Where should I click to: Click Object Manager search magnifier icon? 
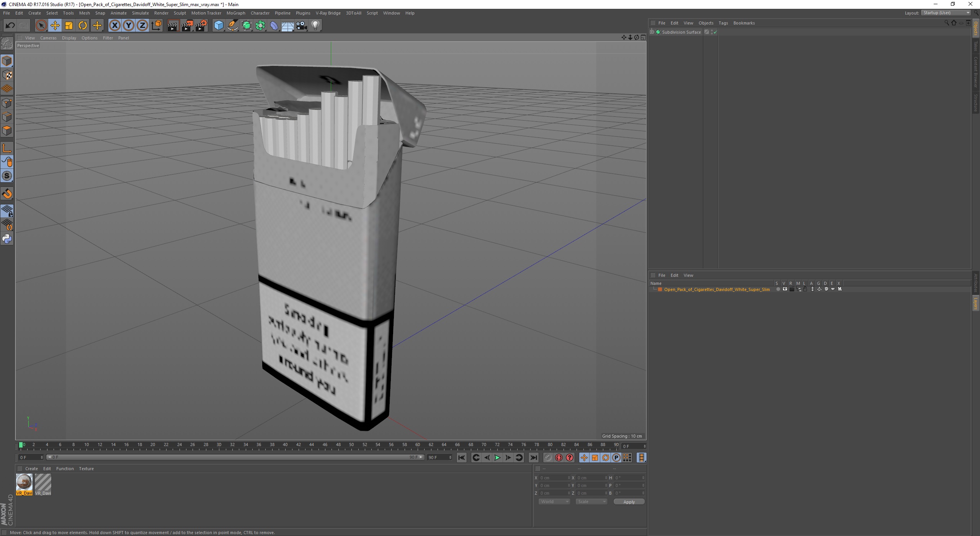947,23
